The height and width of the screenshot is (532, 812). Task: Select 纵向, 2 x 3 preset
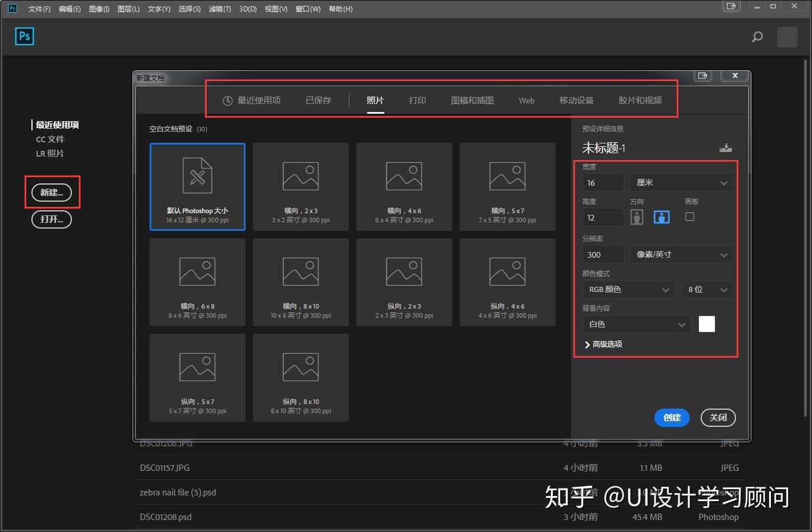[x=404, y=282]
